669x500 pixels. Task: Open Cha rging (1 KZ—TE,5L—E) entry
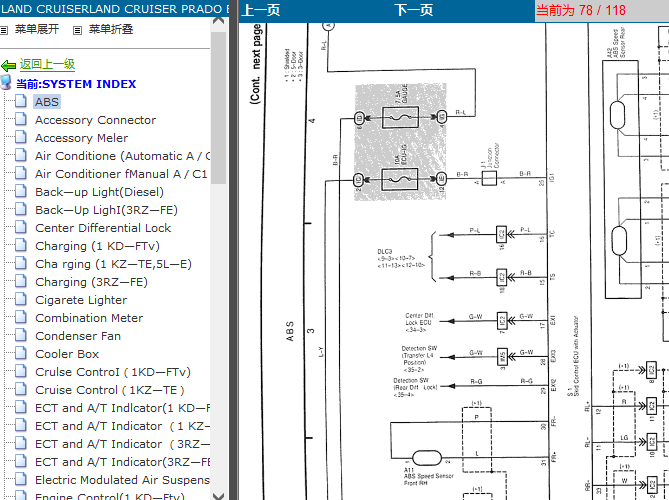click(x=113, y=264)
